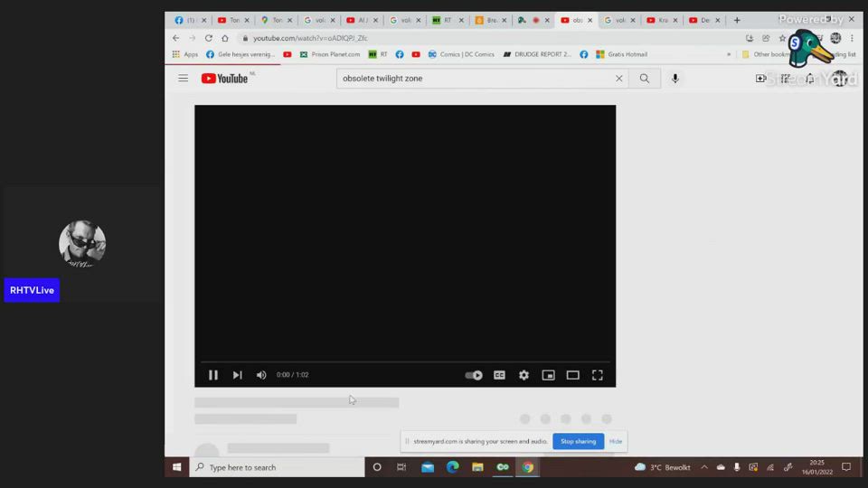This screenshot has width=868, height=488.
Task: Enable miniplayer mode
Action: [x=548, y=375]
